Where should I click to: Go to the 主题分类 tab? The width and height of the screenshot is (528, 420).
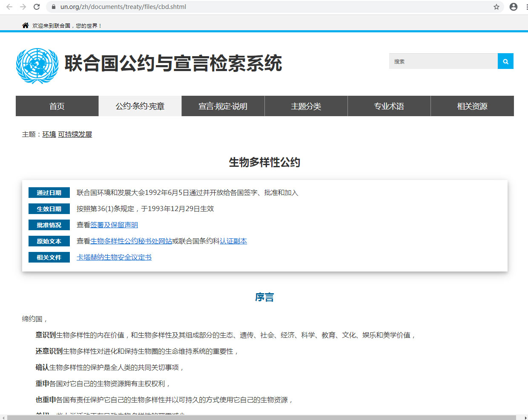click(x=306, y=106)
